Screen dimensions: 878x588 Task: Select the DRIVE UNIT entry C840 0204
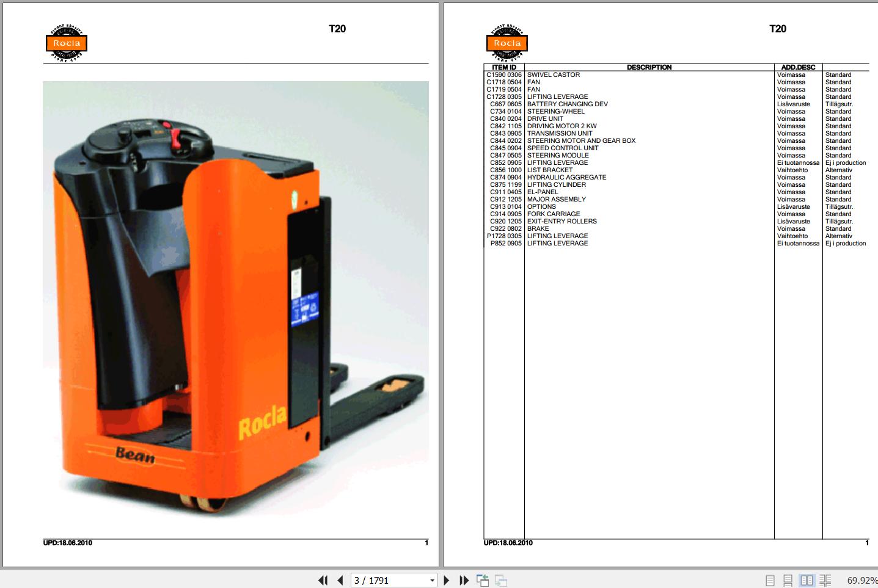point(547,118)
